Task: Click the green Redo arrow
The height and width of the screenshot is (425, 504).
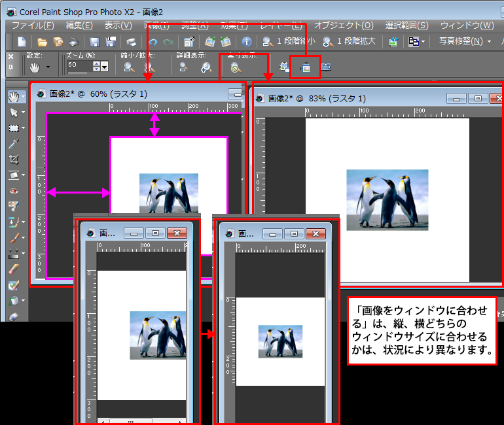Action: click(168, 42)
